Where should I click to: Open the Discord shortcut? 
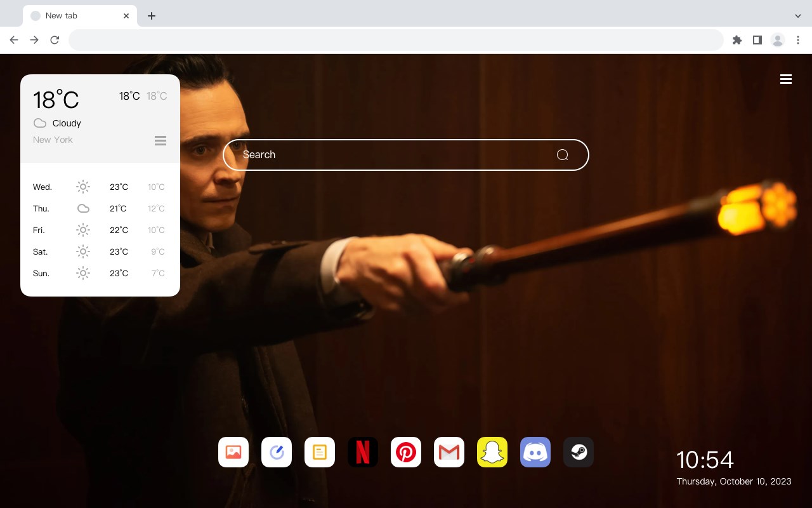pos(535,452)
